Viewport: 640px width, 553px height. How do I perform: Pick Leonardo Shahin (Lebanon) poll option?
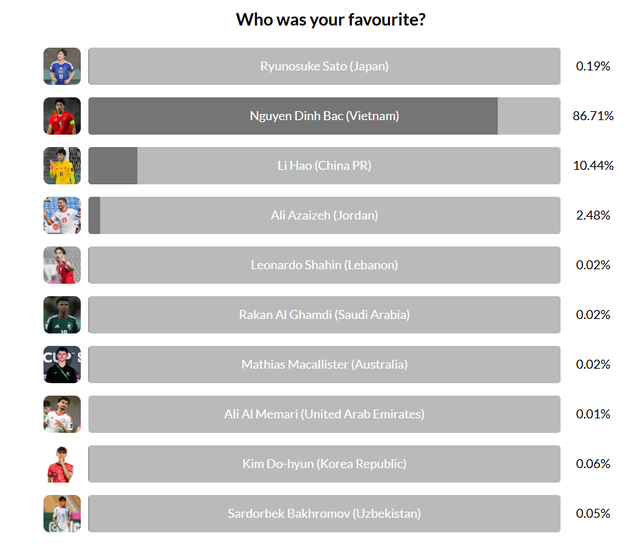[x=324, y=265]
